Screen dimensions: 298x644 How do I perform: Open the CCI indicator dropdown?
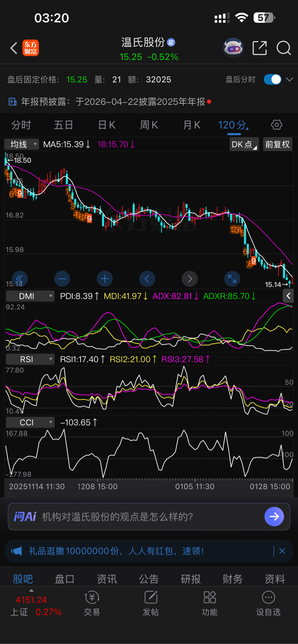click(30, 422)
